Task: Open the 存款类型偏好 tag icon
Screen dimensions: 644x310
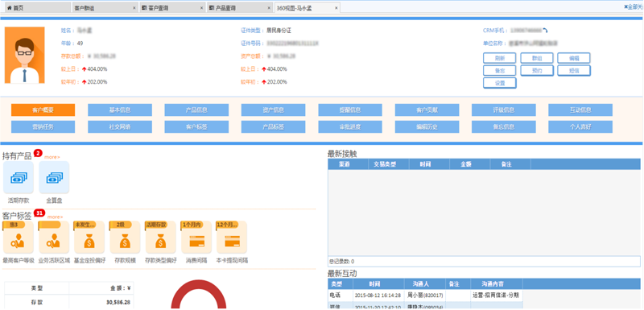Action: (160, 238)
